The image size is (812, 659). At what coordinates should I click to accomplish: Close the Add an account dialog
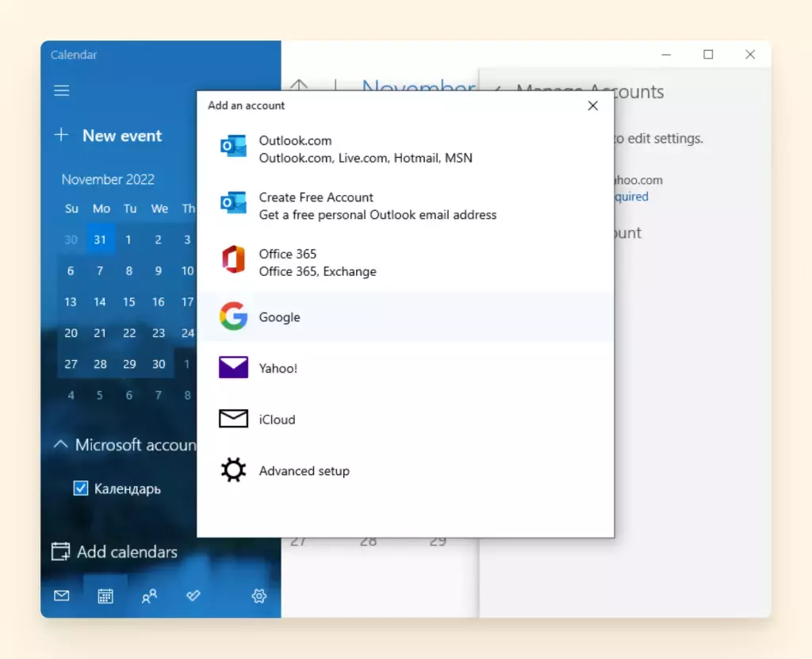pos(593,105)
